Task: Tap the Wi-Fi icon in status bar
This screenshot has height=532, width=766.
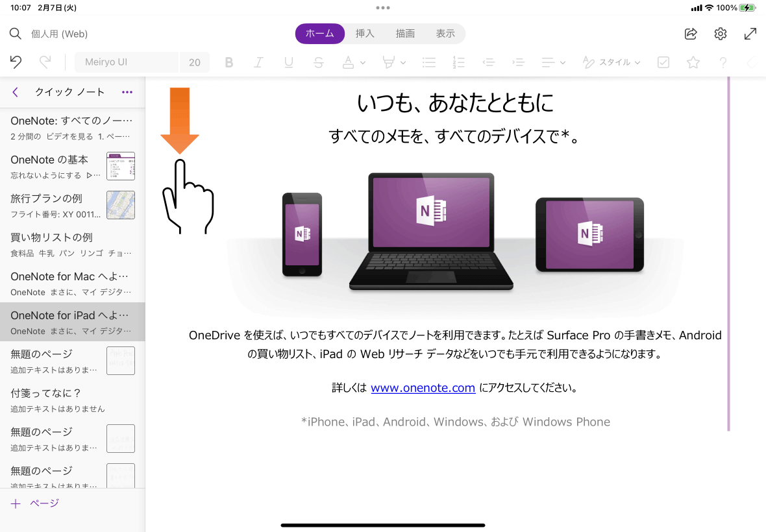Action: (709, 8)
